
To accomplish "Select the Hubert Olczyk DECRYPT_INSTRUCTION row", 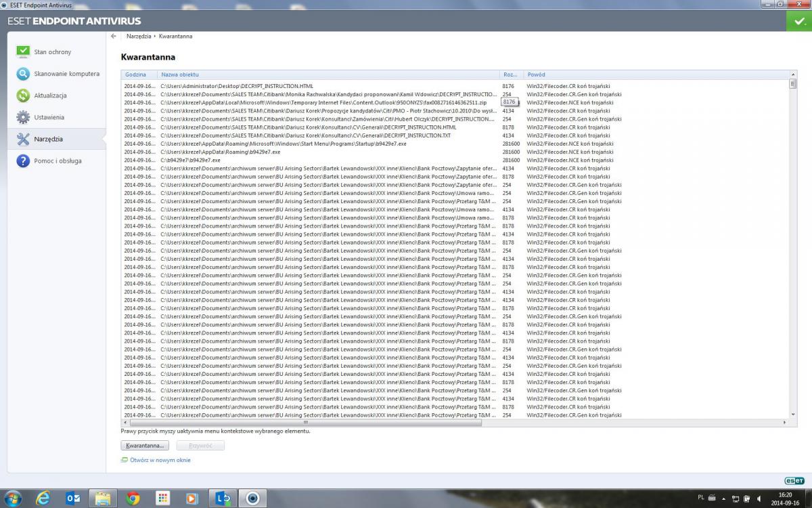I will click(x=455, y=119).
